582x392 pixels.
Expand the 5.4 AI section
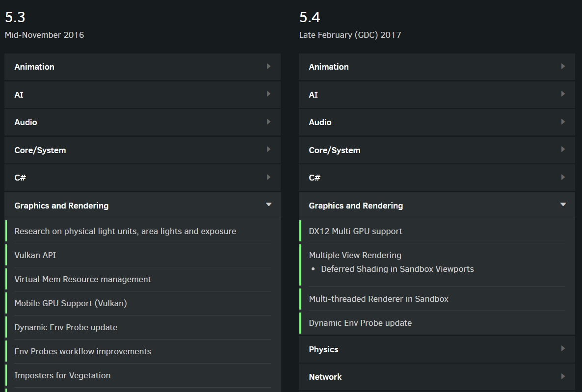coord(437,95)
